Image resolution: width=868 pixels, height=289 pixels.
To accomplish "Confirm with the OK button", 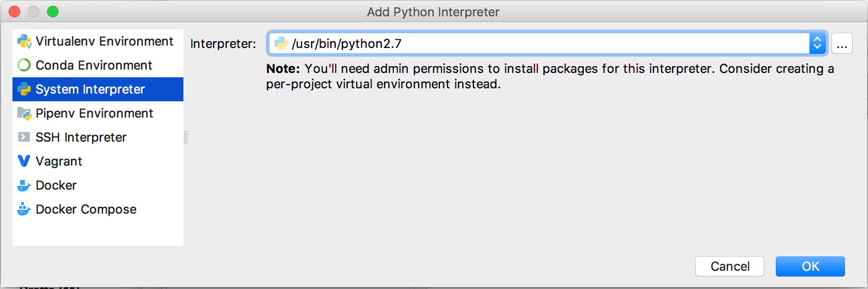I will click(810, 266).
